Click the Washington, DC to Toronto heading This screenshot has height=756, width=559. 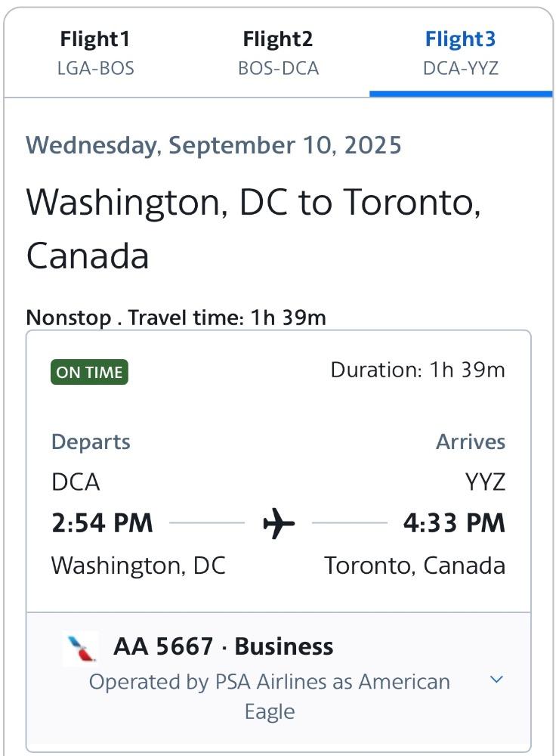[x=254, y=228]
